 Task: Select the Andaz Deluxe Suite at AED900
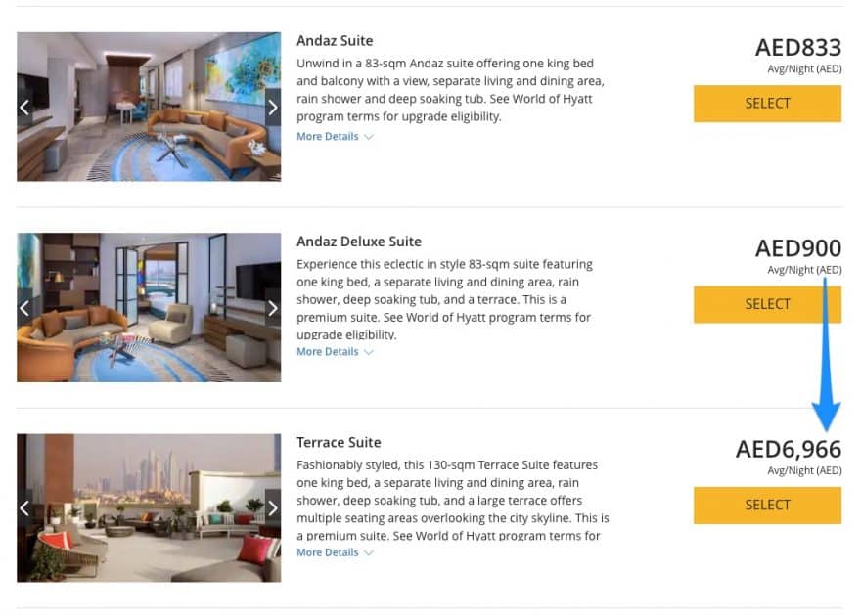pos(767,304)
